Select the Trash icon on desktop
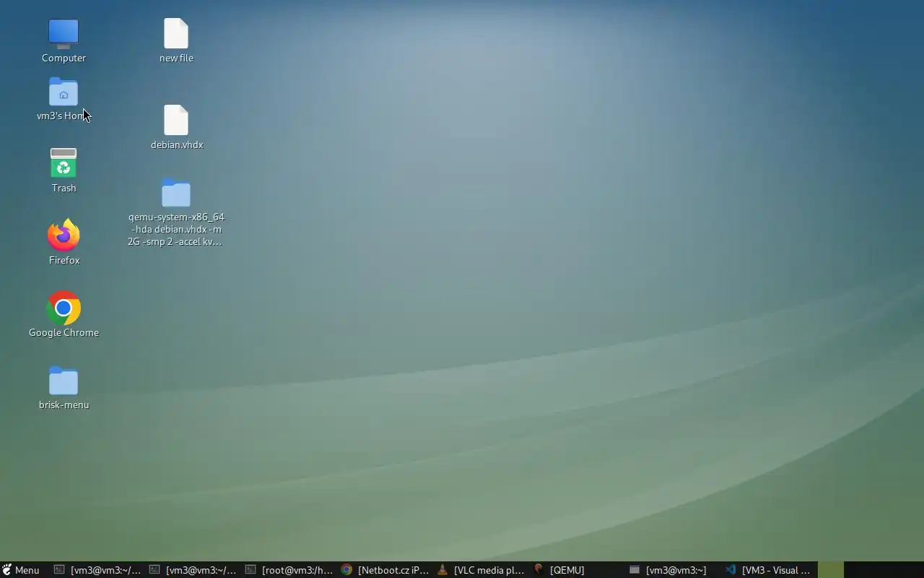This screenshot has width=924, height=578. click(x=64, y=163)
